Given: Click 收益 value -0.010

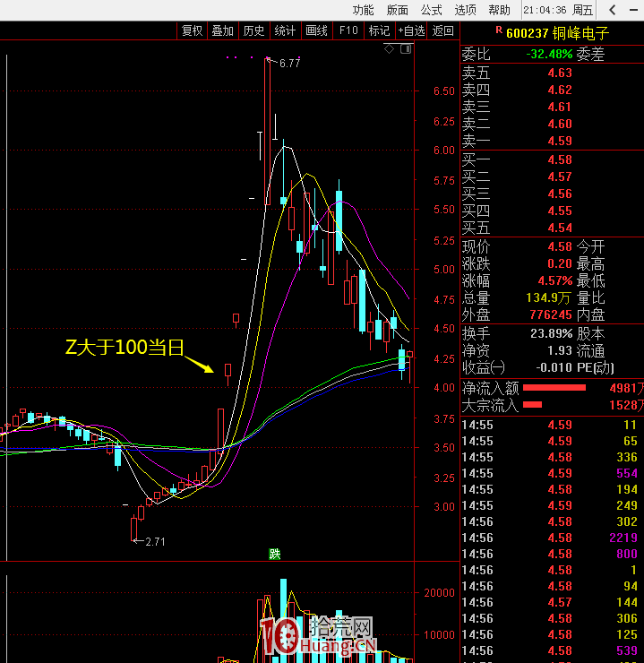Looking at the screenshot, I should pos(554,367).
